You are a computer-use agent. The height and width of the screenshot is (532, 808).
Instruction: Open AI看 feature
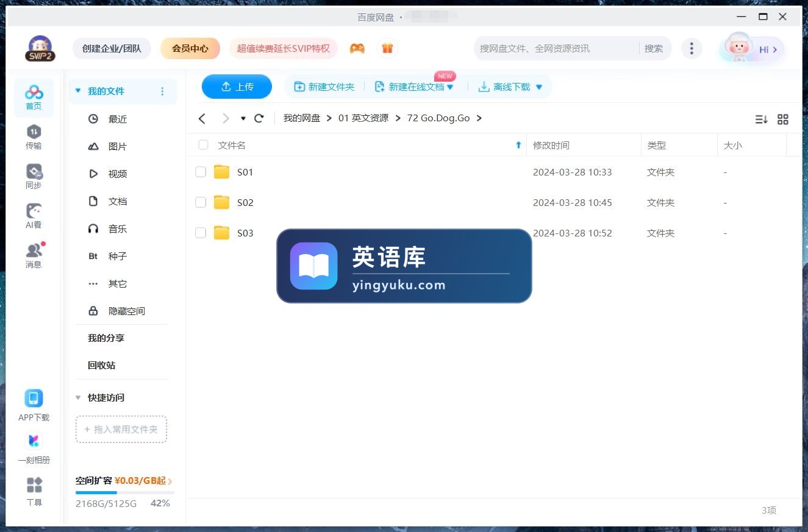34,216
